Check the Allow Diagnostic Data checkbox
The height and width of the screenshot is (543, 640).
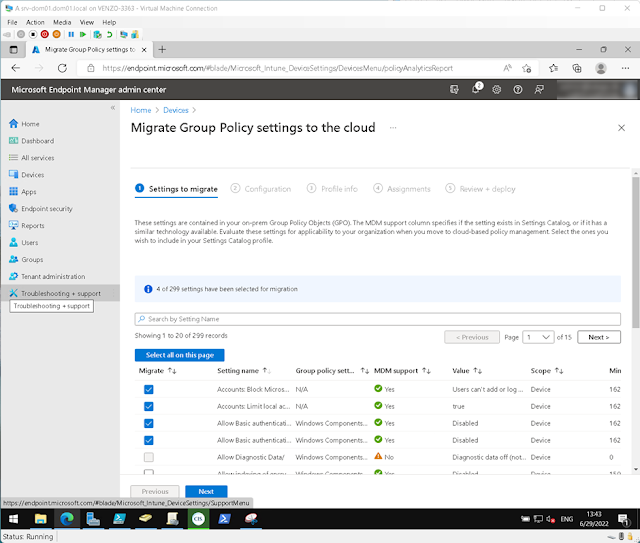coord(149,457)
